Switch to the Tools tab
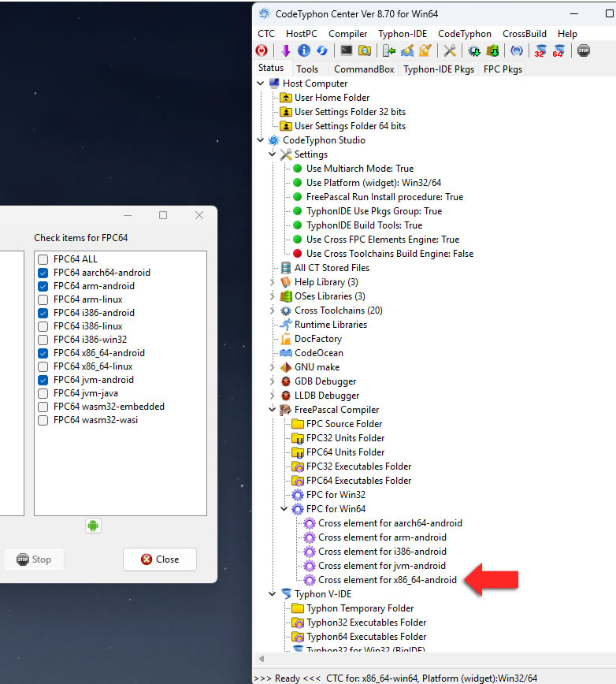Screen dimensions: 616x684 tap(307, 69)
